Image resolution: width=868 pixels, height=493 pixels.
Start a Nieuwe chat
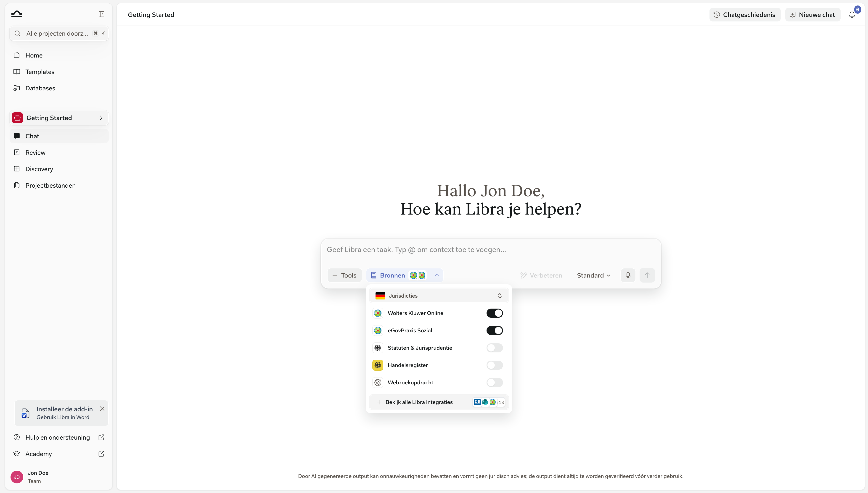812,15
